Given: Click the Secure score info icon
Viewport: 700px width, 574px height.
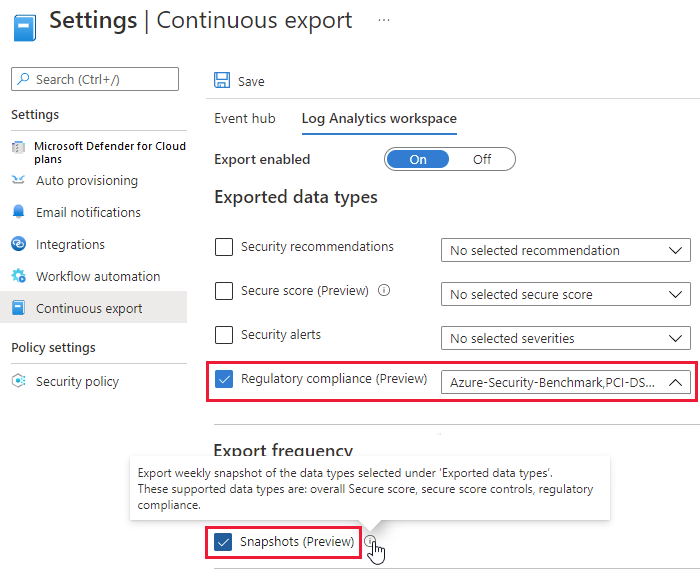Looking at the screenshot, I should (x=384, y=291).
